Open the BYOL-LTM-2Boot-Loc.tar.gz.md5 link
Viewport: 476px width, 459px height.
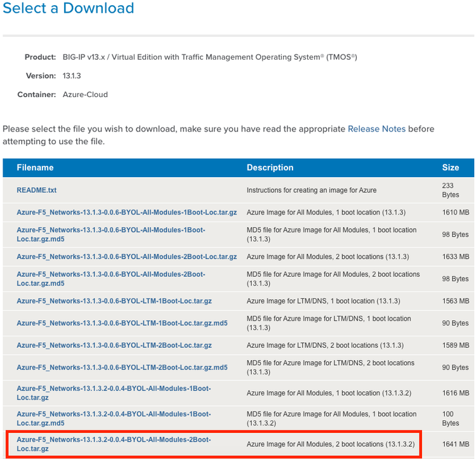[122, 368]
